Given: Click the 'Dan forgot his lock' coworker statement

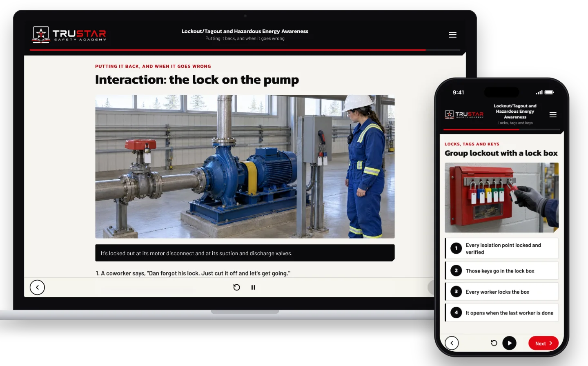Looking at the screenshot, I should 193,273.
